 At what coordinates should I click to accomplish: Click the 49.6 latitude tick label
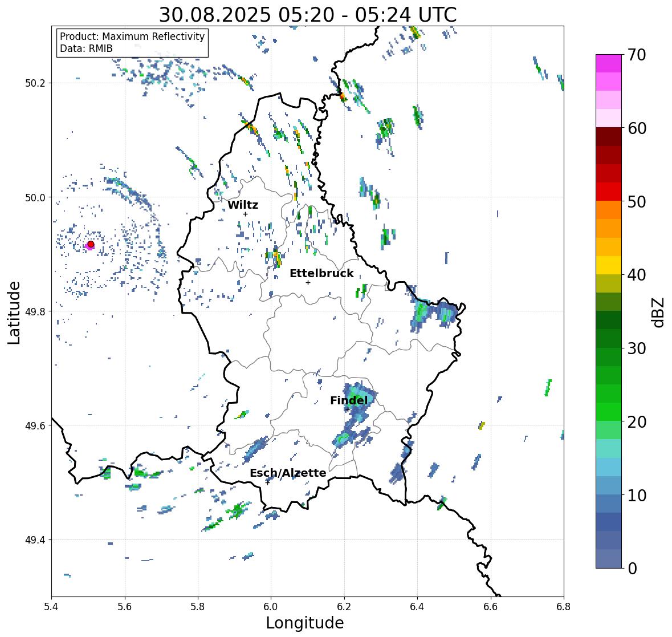coord(35,425)
